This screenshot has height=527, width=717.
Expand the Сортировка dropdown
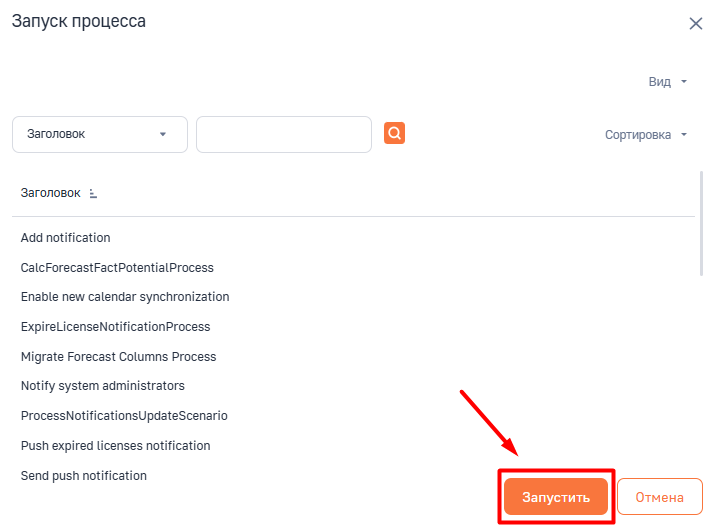646,135
